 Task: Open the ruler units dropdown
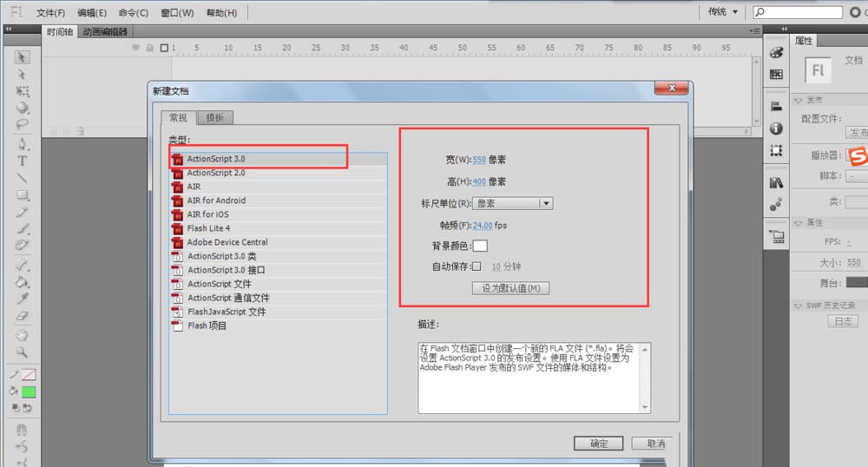coord(513,204)
